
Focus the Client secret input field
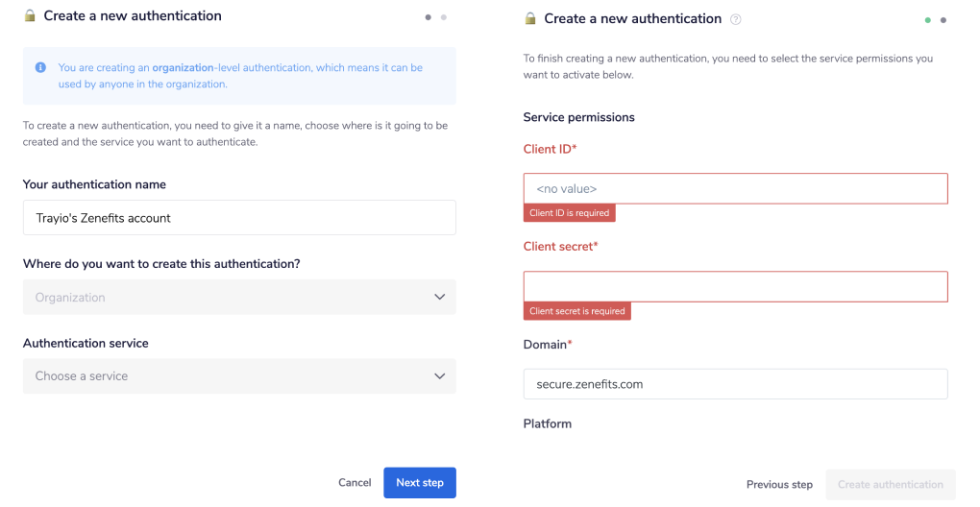pos(735,287)
